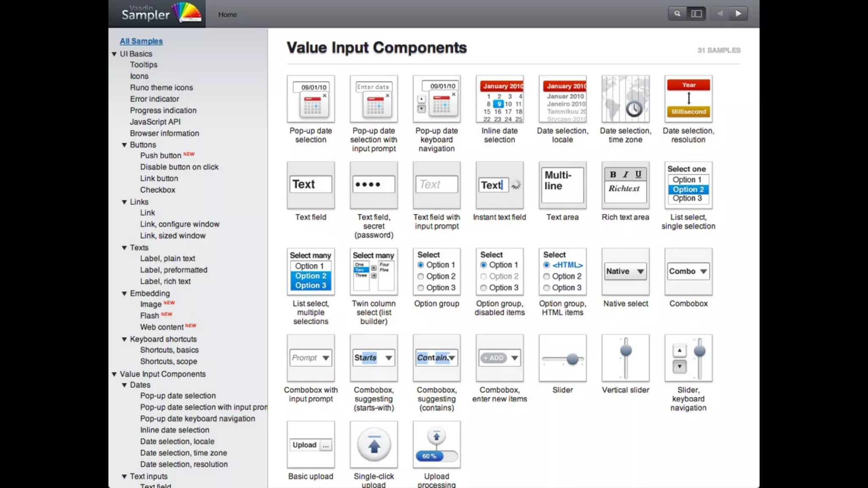
Task: Select Checkbox in the sidebar tree
Action: (158, 190)
